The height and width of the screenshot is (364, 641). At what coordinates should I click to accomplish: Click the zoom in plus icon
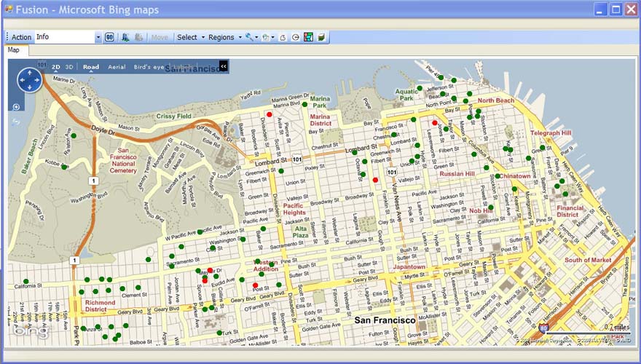coord(16,107)
